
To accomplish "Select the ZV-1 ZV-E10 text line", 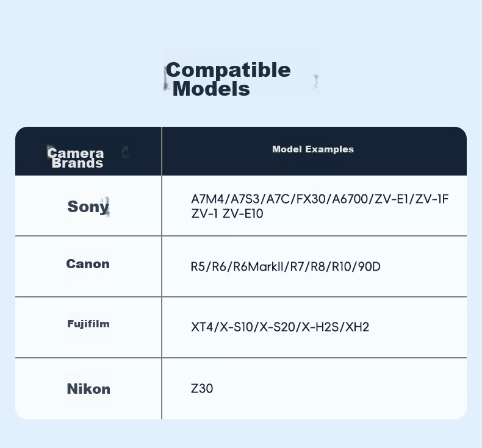I will (x=227, y=214).
